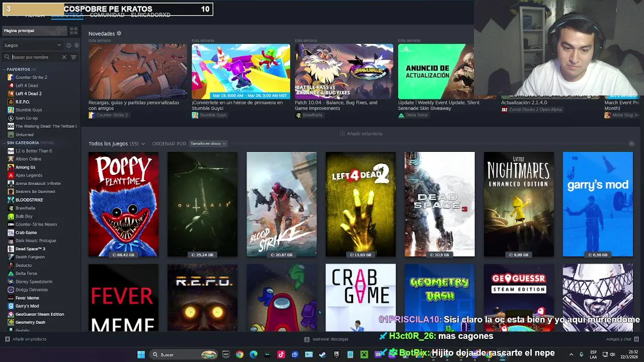Open Little Nightmares Enhanced Edition cover

(x=519, y=204)
